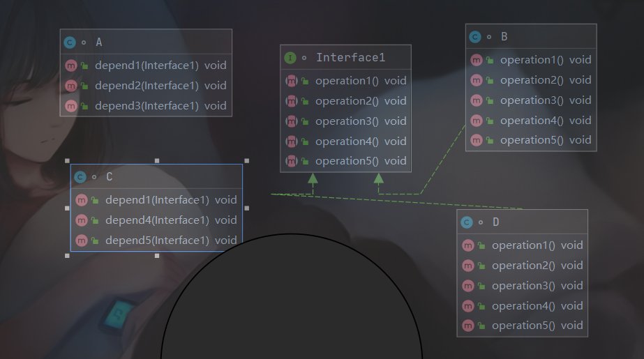This screenshot has width=644, height=359.
Task: Select class B header
Action: 531,36
